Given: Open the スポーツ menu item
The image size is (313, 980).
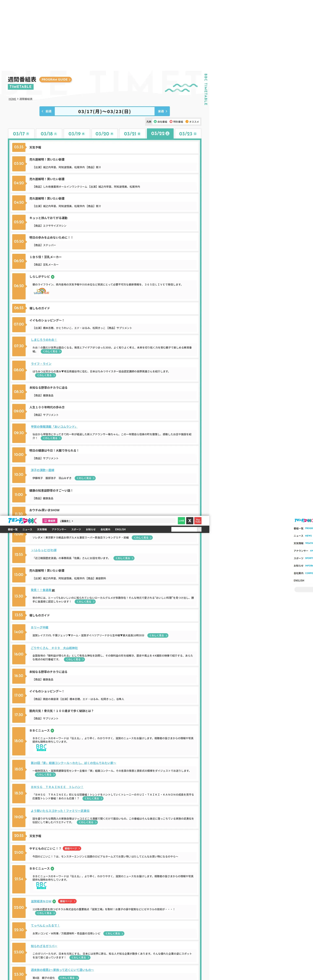Looking at the screenshot, I should [x=76, y=530].
